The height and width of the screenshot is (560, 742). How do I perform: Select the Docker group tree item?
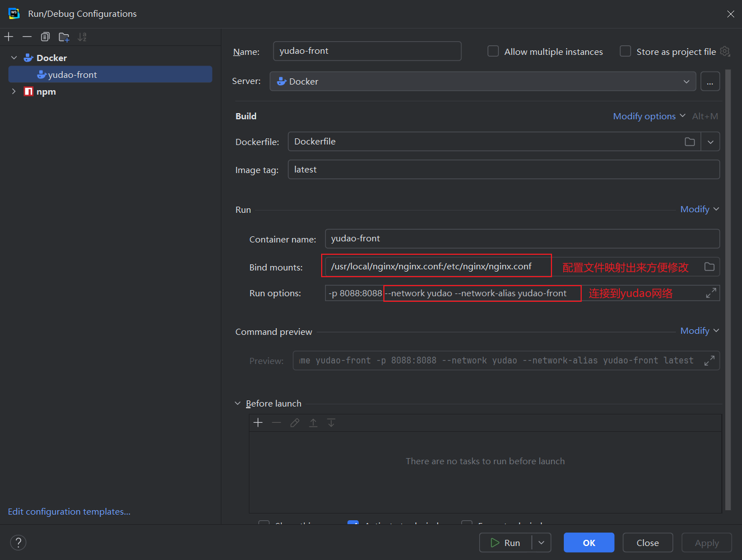pos(110,58)
